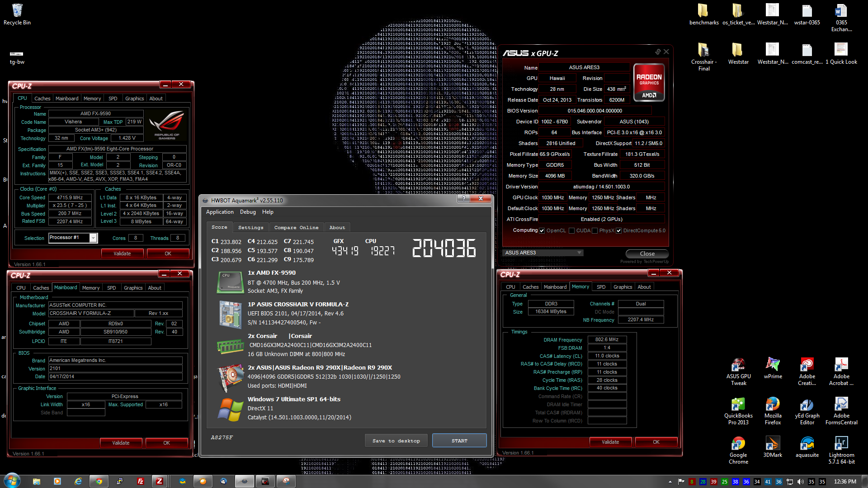Image resolution: width=868 pixels, height=488 pixels.
Task: Click Save to desktop button
Action: [396, 441]
